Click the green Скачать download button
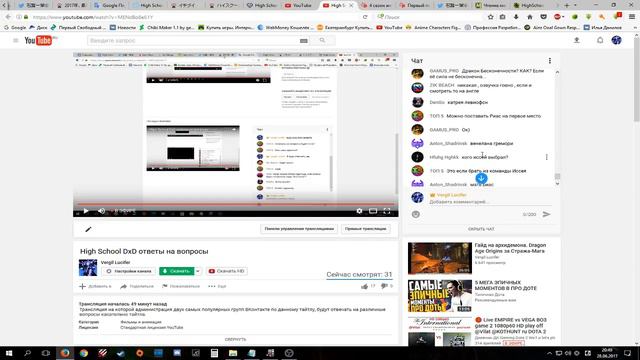 click(x=177, y=271)
